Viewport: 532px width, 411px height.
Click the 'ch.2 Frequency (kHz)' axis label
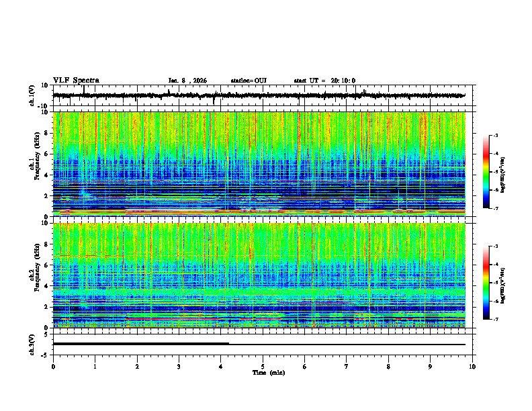[x=35, y=267]
